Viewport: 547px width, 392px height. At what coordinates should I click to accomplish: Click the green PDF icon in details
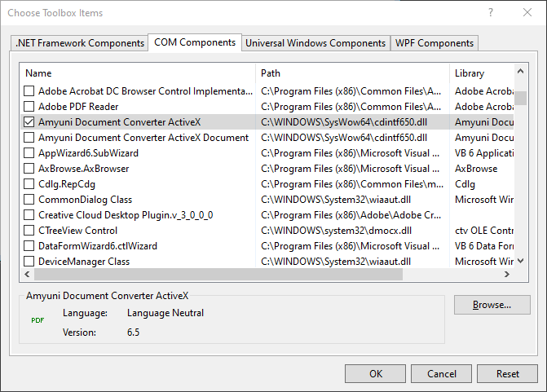[37, 320]
